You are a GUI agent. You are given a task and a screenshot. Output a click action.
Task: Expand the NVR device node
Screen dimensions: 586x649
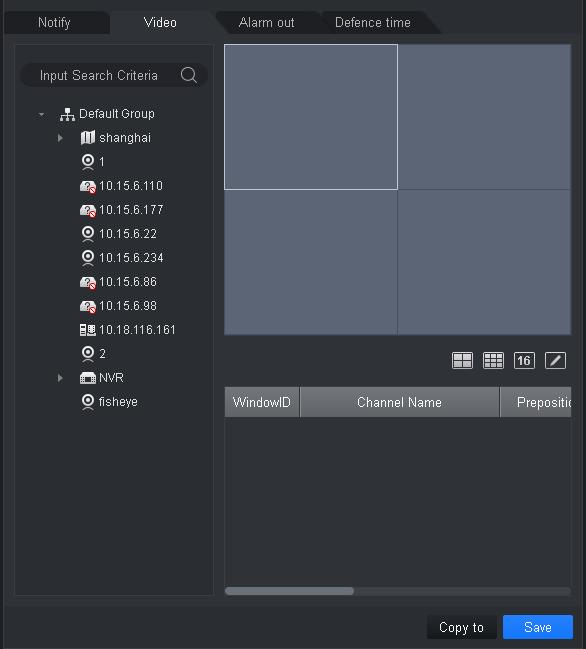pyautogui.click(x=60, y=377)
